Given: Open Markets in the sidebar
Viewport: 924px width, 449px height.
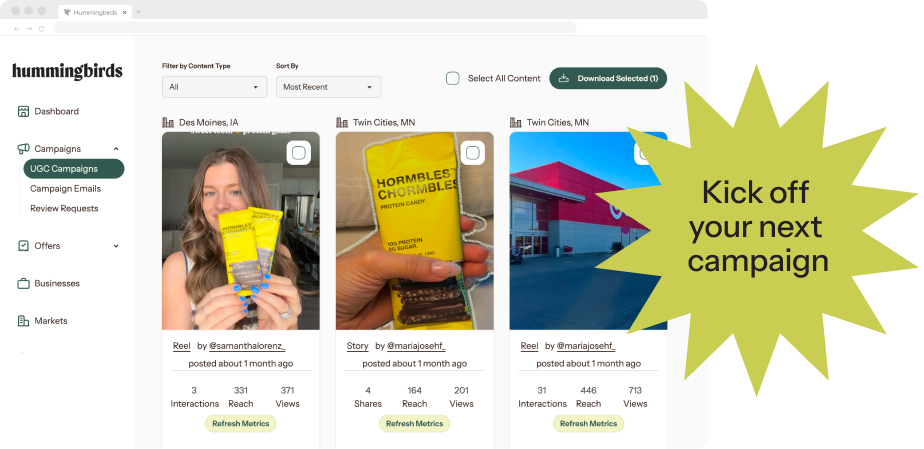Looking at the screenshot, I should 51,321.
